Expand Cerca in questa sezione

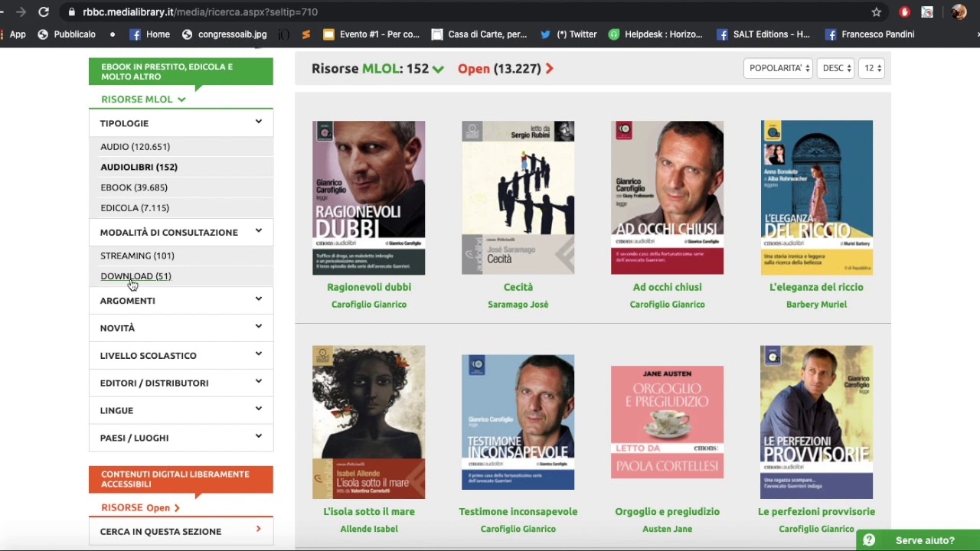181,531
